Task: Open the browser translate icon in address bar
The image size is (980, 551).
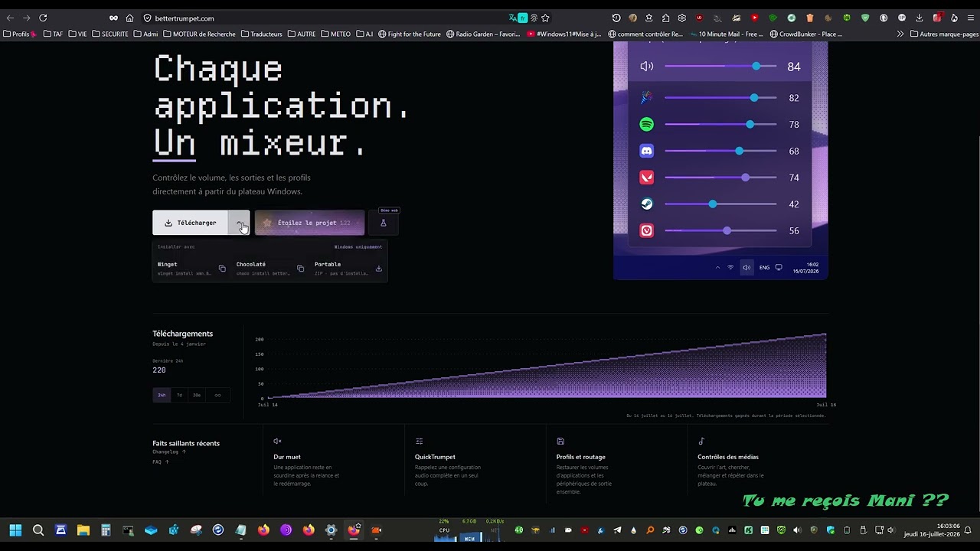Action: (513, 18)
